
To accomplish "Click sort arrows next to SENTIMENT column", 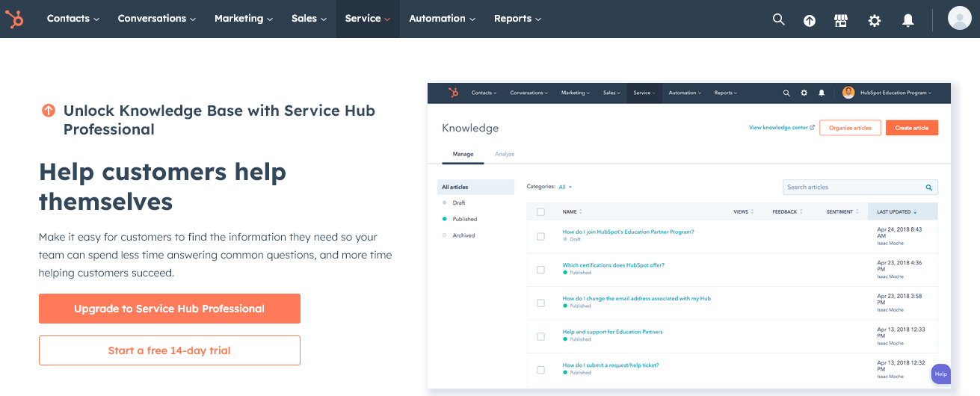I will [x=857, y=212].
